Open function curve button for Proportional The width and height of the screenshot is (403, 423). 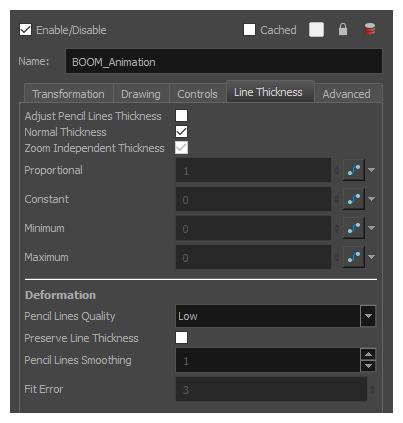(x=354, y=170)
